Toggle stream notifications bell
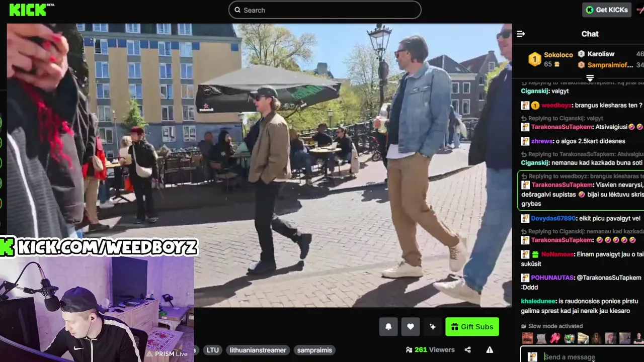 coord(388,327)
